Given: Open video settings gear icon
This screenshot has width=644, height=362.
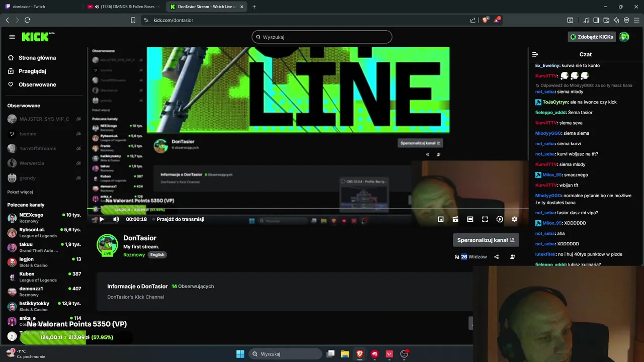Looking at the screenshot, I should [514, 219].
